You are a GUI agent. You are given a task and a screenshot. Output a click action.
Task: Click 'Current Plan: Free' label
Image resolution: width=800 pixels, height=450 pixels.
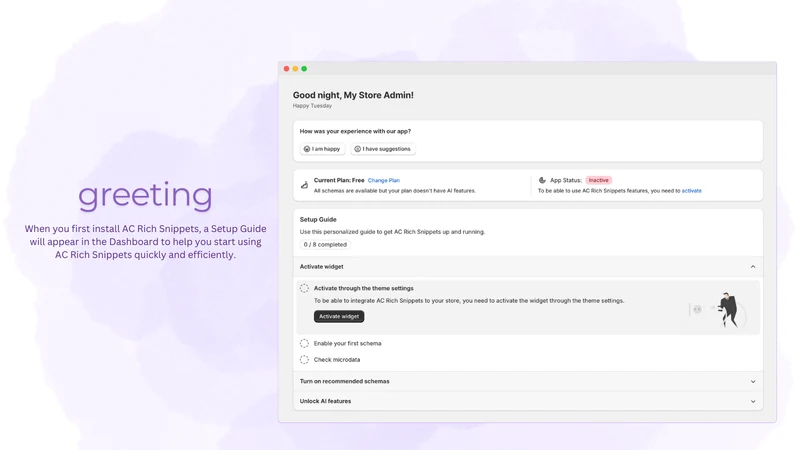(339, 180)
